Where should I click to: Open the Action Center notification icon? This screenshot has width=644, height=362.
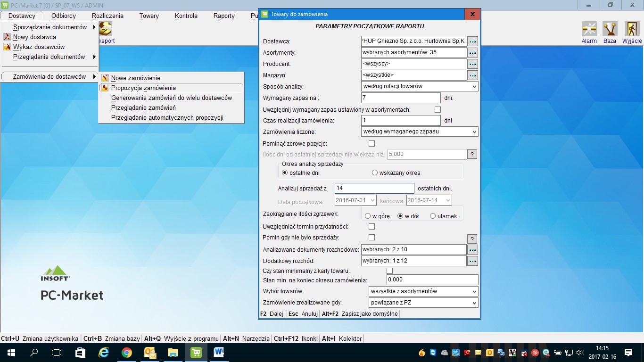tap(628, 352)
